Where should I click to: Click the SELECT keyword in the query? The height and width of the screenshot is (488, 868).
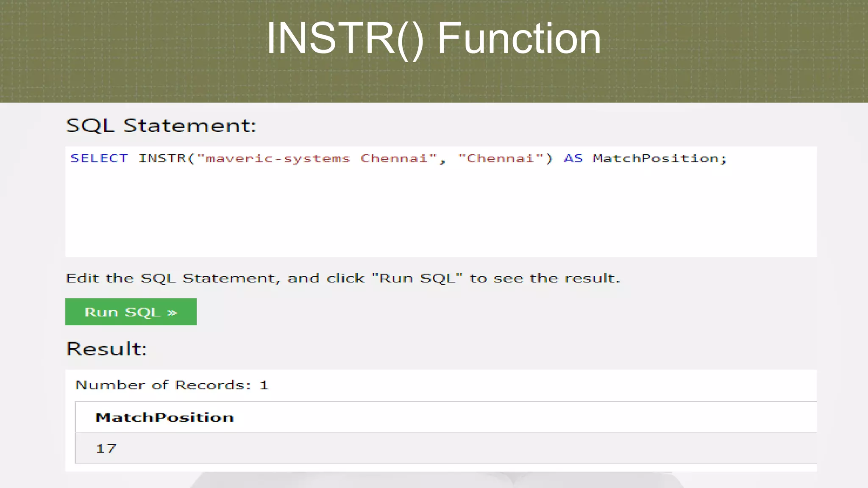coord(99,158)
